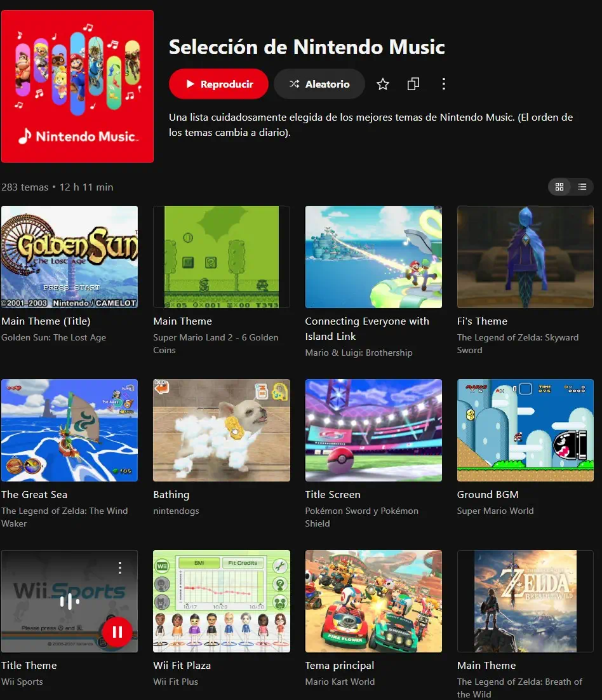This screenshot has width=602, height=700.
Task: Open the 'Super Mario World' game link
Action: (495, 511)
